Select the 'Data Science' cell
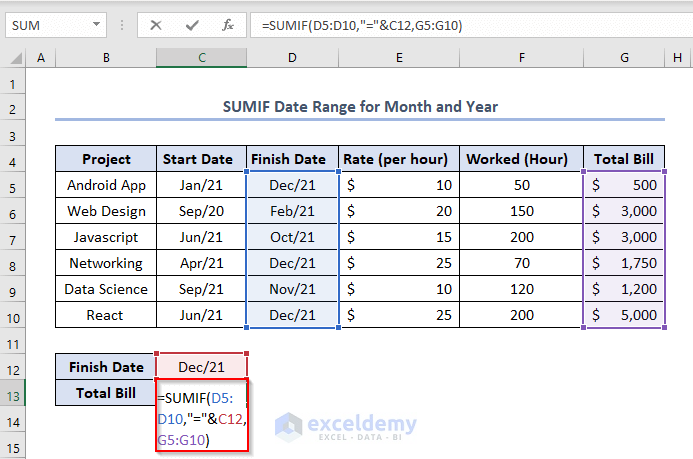 (106, 289)
